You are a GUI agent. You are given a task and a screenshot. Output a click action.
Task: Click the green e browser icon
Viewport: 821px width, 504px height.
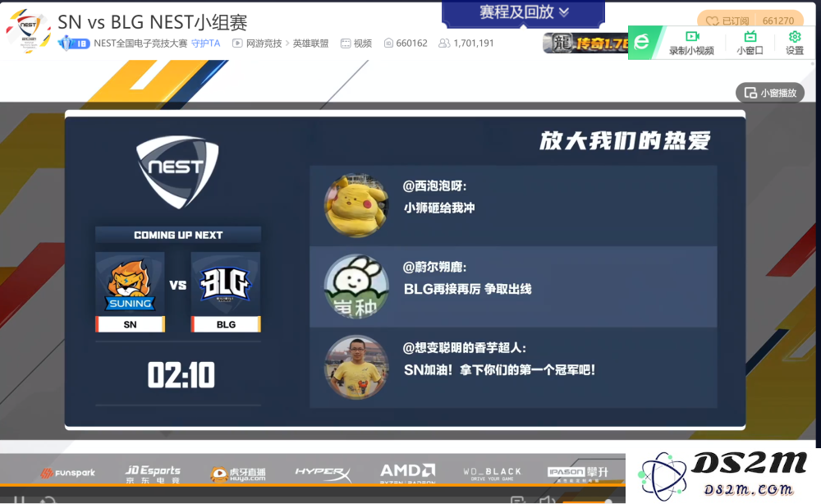point(642,43)
